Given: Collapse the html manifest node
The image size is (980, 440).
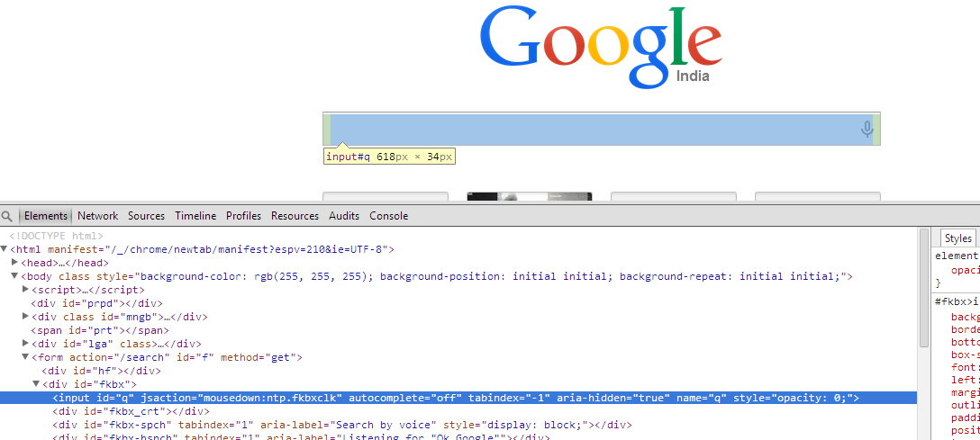Looking at the screenshot, I should click(x=5, y=249).
